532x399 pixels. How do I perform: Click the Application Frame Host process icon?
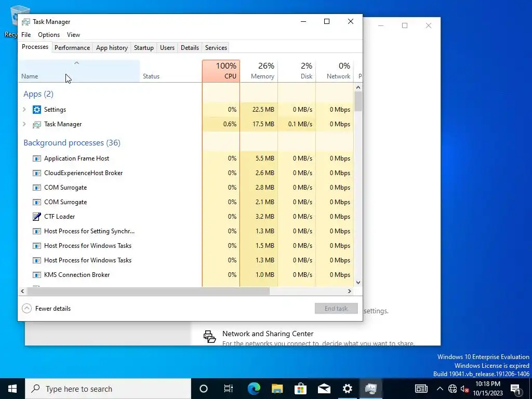pyautogui.click(x=37, y=158)
